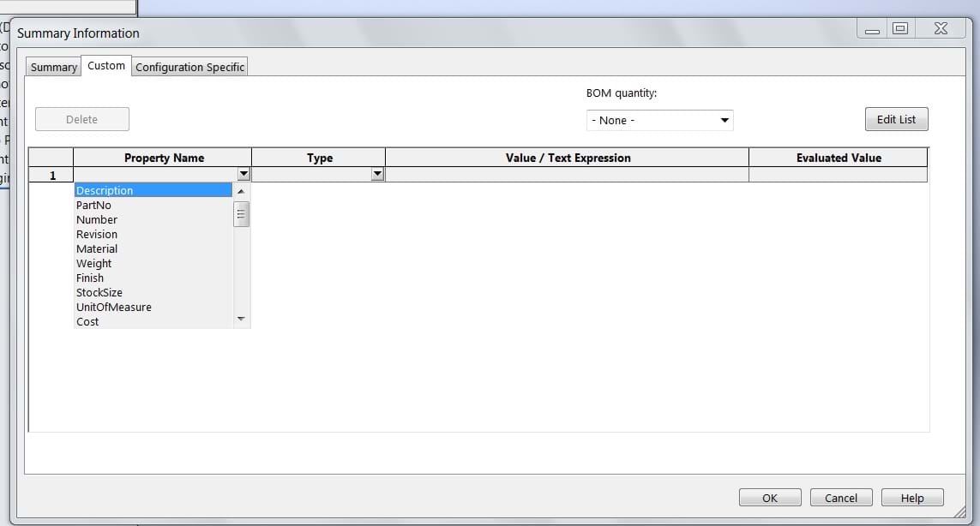Viewport: 980px width, 526px height.
Task: Choose Description from the property list
Action: 105,191
